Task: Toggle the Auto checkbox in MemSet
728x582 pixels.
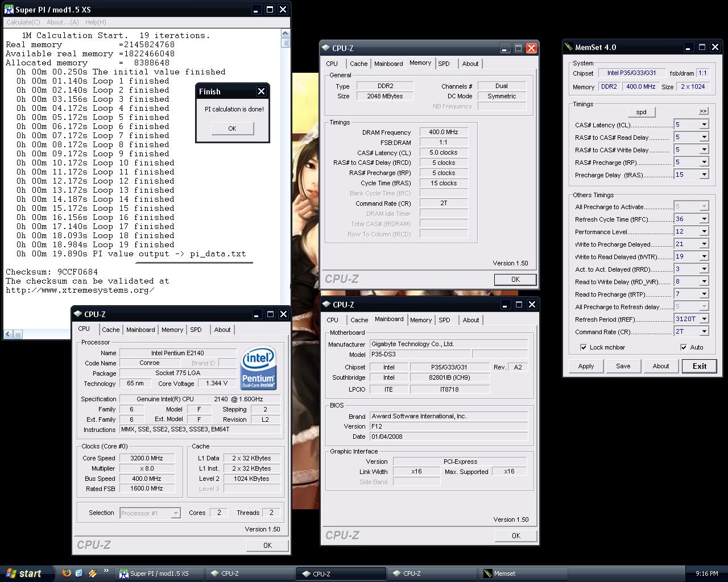Action: tap(684, 347)
